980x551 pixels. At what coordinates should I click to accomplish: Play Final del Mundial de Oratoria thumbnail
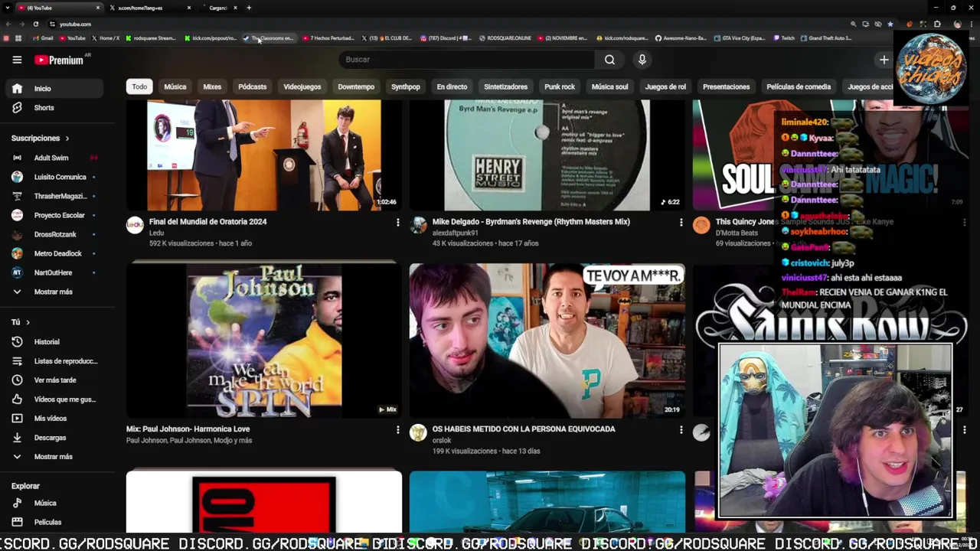pyautogui.click(x=264, y=155)
